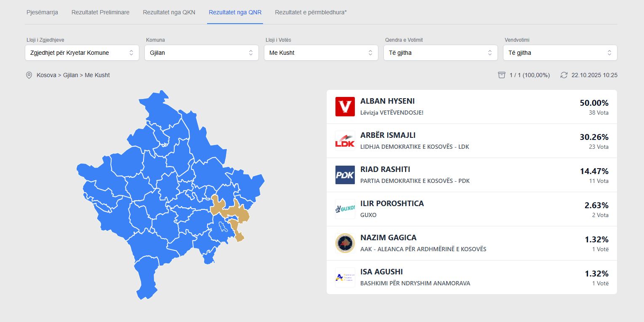Switch to the Pjesëmarrja tab
The height and width of the screenshot is (322, 644).
pos(42,12)
